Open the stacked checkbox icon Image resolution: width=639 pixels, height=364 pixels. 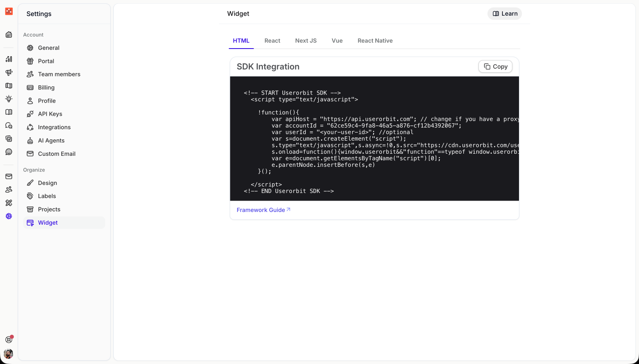(9, 139)
